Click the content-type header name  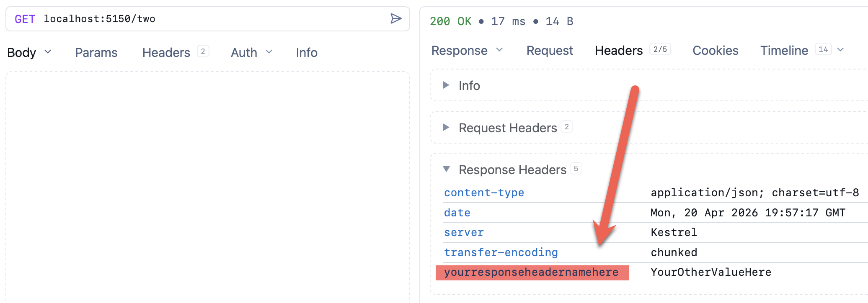click(x=484, y=193)
